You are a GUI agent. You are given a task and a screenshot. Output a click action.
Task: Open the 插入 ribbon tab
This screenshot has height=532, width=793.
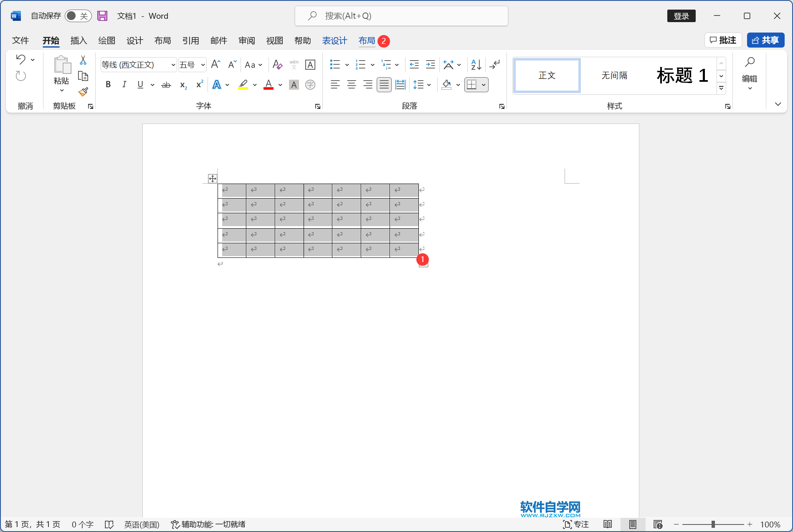point(78,40)
